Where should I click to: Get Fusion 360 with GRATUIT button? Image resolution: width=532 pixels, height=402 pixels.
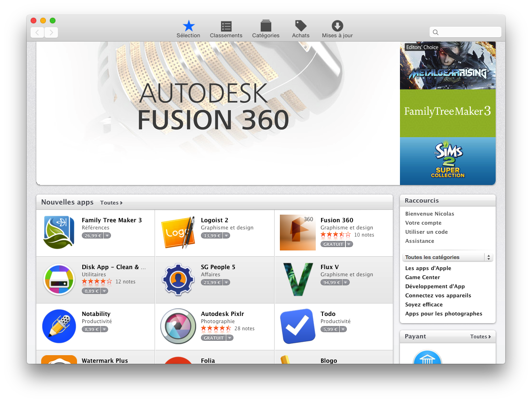(333, 244)
